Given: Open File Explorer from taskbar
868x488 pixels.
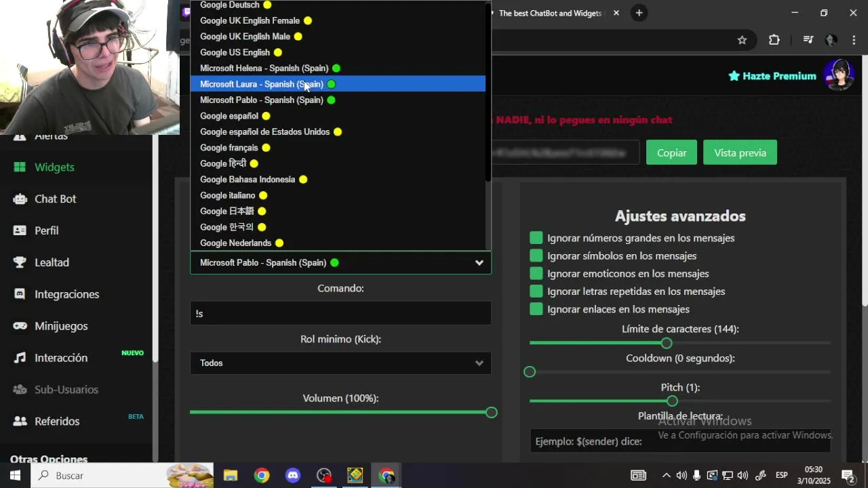Looking at the screenshot, I should pos(230,476).
